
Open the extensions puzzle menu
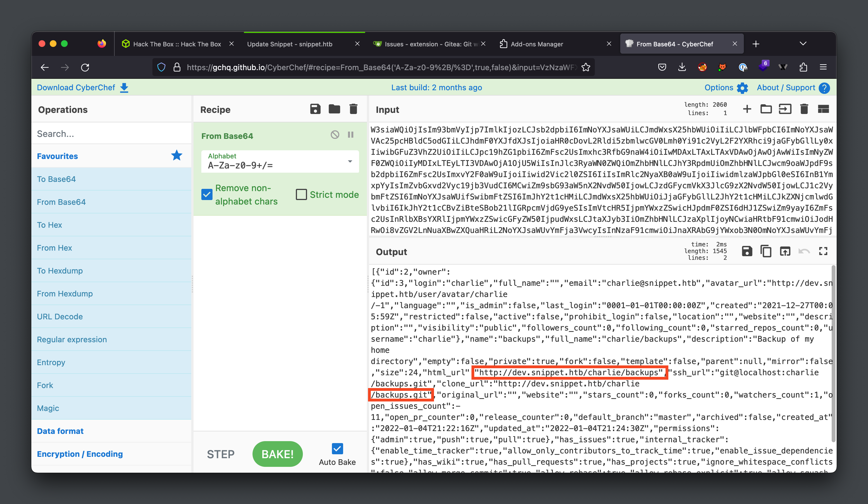pos(803,67)
